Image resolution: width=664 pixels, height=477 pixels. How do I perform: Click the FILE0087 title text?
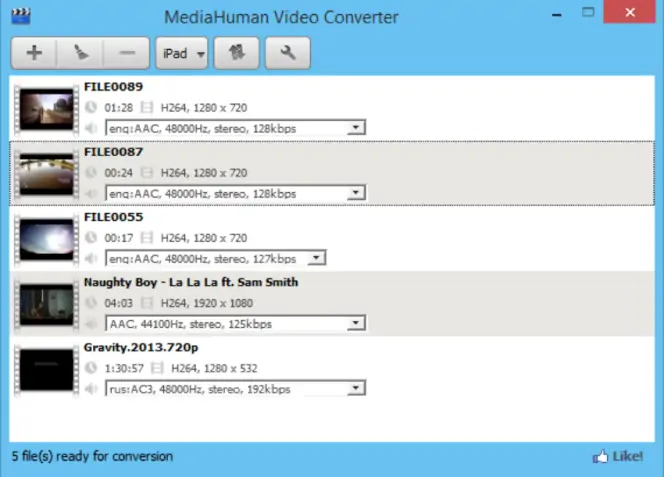tap(113, 152)
